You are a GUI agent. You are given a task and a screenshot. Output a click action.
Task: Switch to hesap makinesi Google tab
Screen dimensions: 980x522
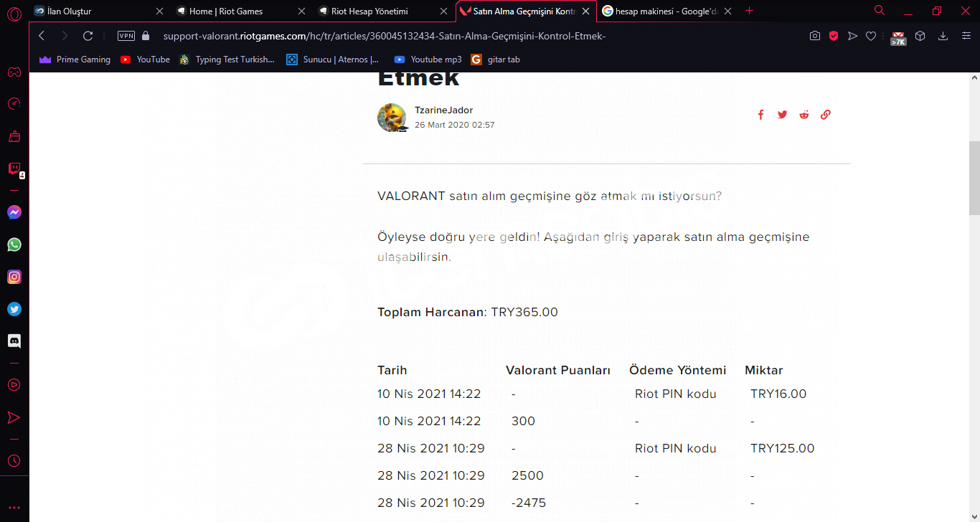[669, 11]
